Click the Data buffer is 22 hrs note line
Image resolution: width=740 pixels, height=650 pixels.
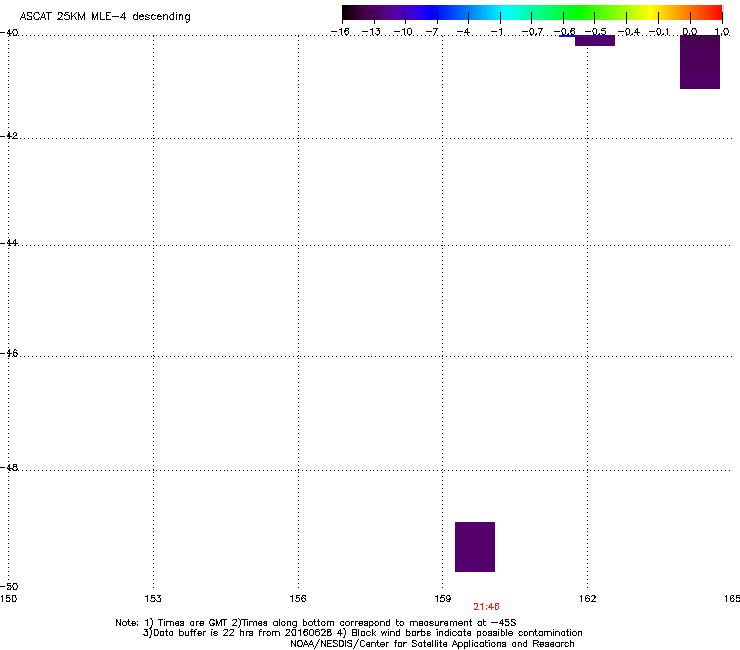coord(363,633)
